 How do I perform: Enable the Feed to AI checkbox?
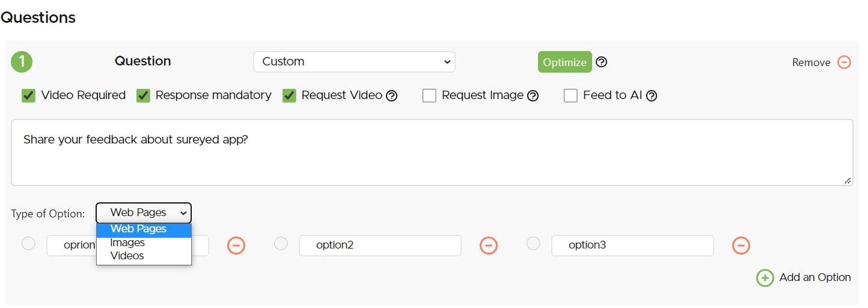tap(570, 95)
